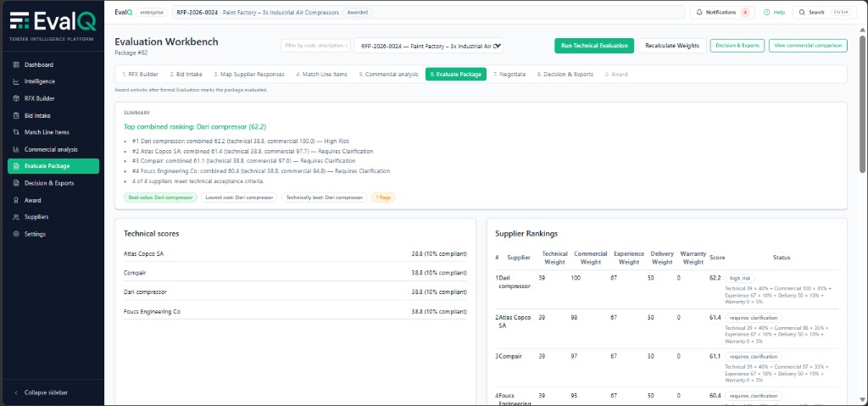Click the 9. Award step tab
The width and height of the screenshot is (868, 406).
coord(616,74)
